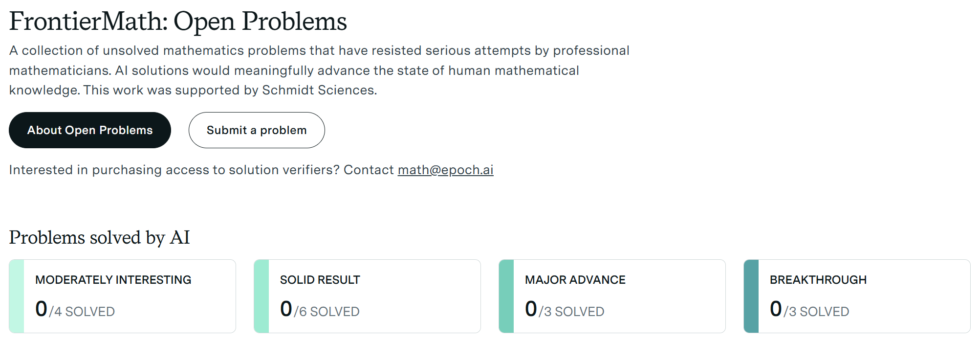Select the MODERATELY INTERESTING card title

click(113, 280)
